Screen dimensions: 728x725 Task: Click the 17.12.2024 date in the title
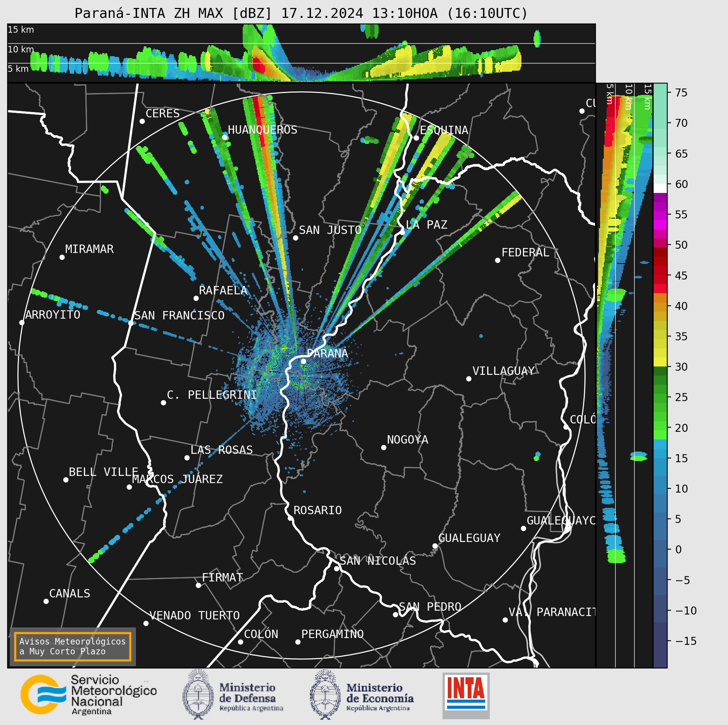pyautogui.click(x=322, y=13)
